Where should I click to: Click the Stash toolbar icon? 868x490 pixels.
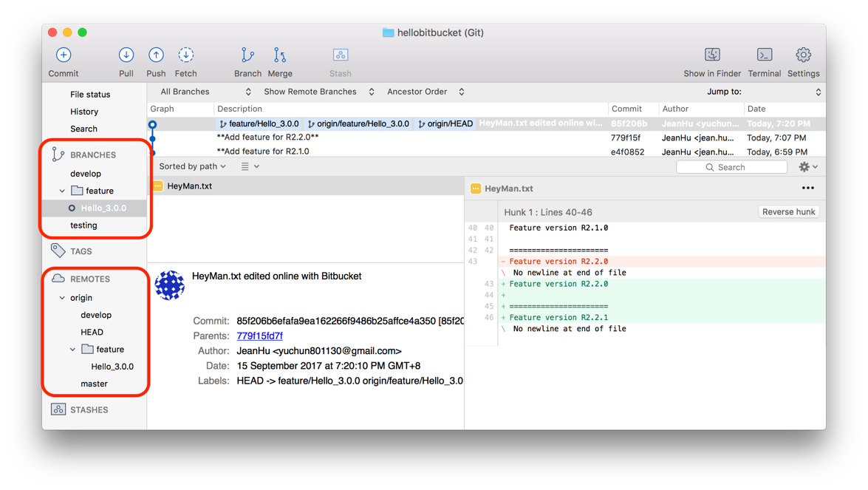(x=341, y=55)
